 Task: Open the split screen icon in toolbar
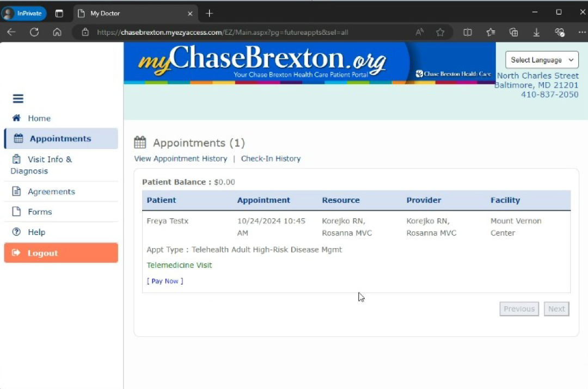click(x=467, y=32)
